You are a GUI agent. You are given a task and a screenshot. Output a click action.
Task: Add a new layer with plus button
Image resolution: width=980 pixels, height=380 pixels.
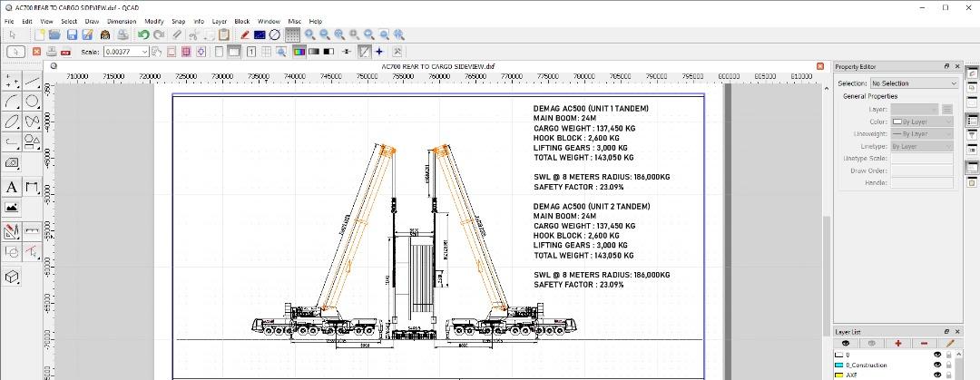tap(897, 343)
